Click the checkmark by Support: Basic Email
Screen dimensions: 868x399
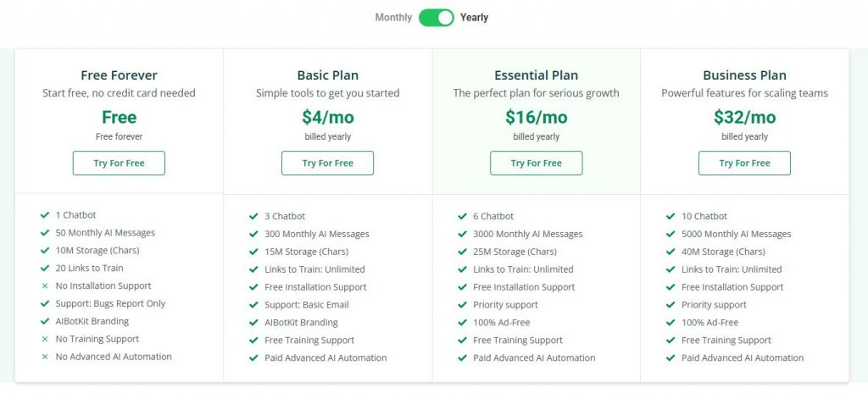coord(253,305)
